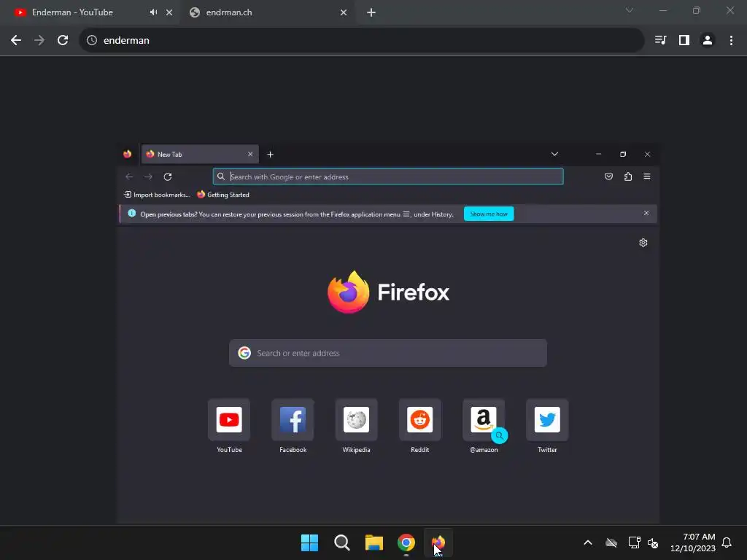This screenshot has height=560, width=747.
Task: Toggle Chrome side panel
Action: point(684,41)
